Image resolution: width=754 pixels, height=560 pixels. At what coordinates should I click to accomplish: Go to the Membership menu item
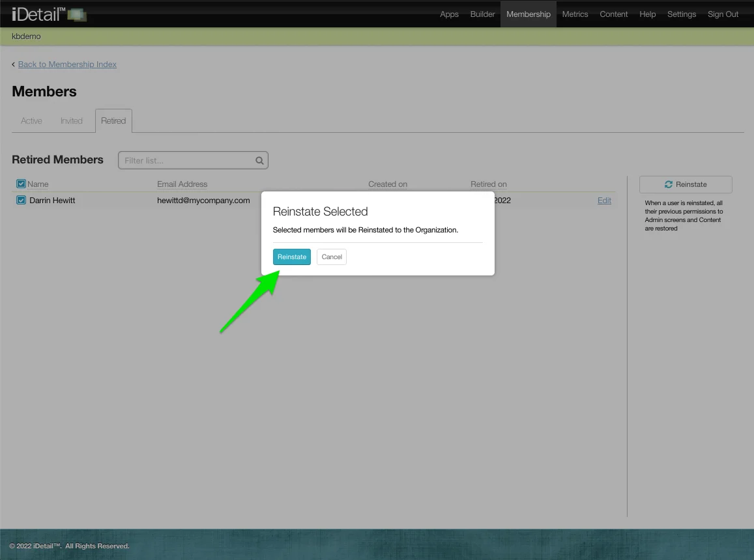(x=528, y=14)
